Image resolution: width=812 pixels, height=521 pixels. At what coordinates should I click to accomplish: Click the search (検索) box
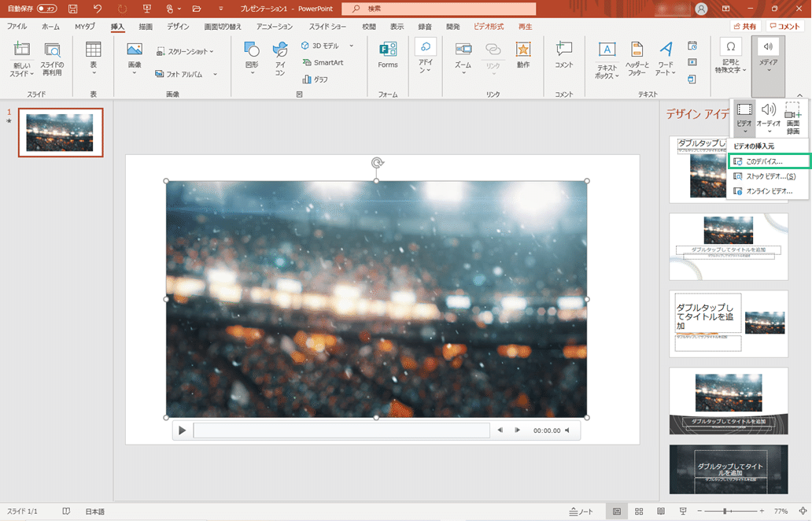coord(439,9)
